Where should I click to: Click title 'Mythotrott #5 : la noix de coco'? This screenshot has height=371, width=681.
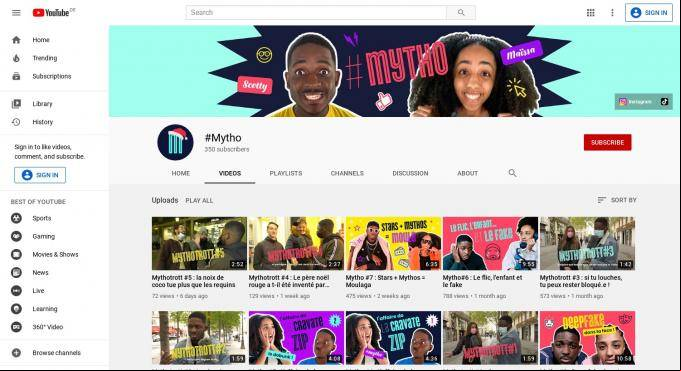[193, 281]
